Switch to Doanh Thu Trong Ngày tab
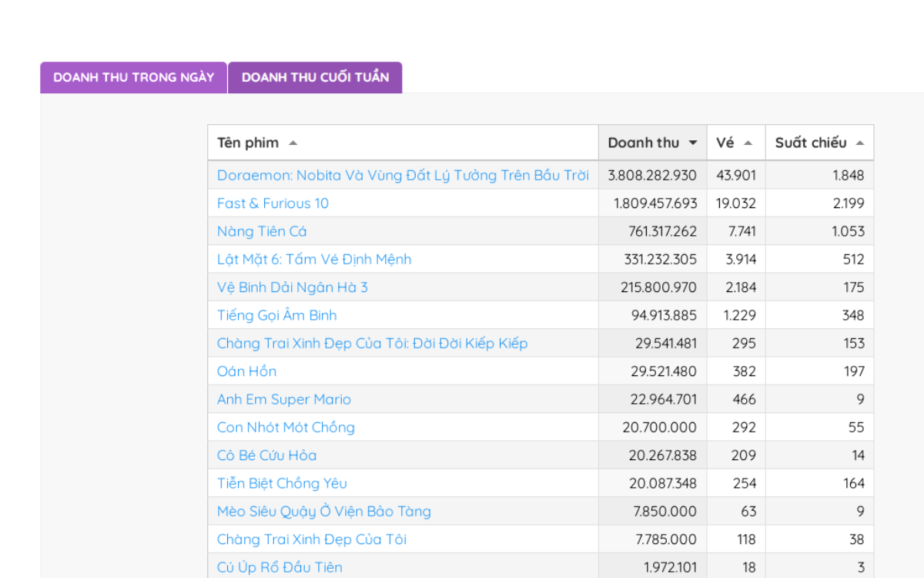Viewport: 924px width, 578px height. (x=134, y=77)
